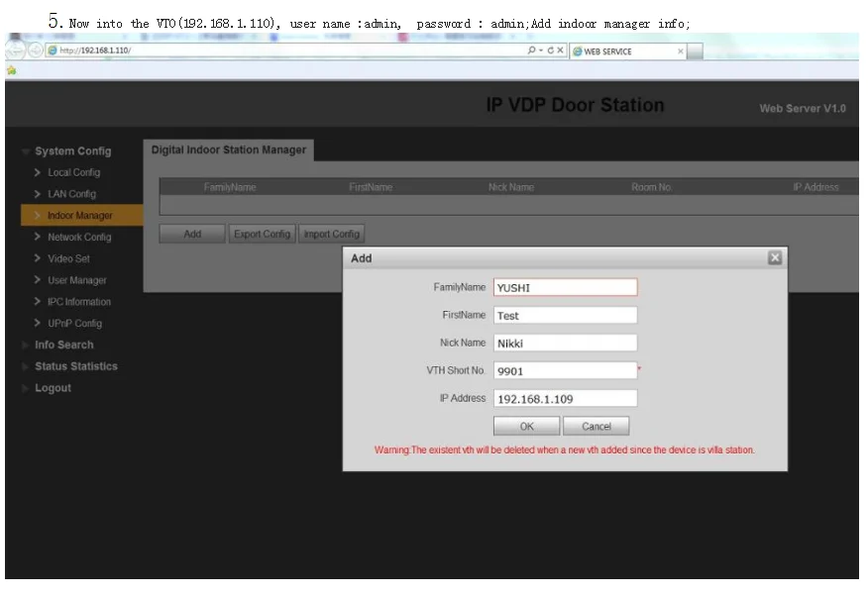Image resolution: width=868 pixels, height=597 pixels.
Task: Click the Add button under the table
Action: point(192,234)
